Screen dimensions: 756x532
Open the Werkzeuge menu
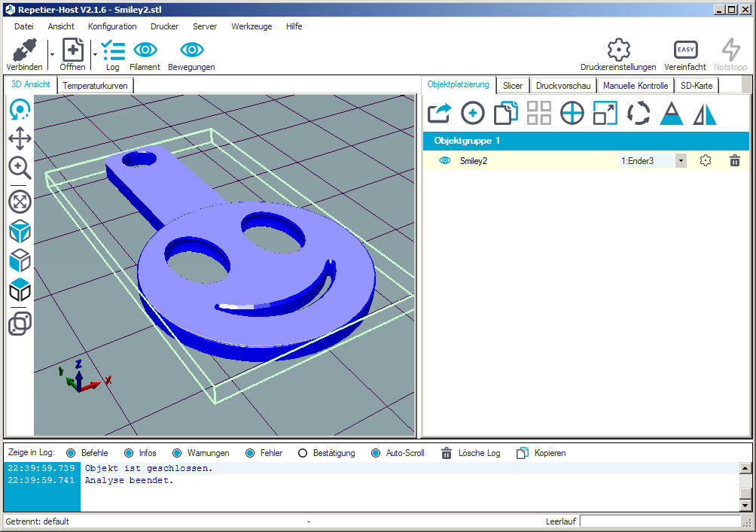[x=251, y=26]
